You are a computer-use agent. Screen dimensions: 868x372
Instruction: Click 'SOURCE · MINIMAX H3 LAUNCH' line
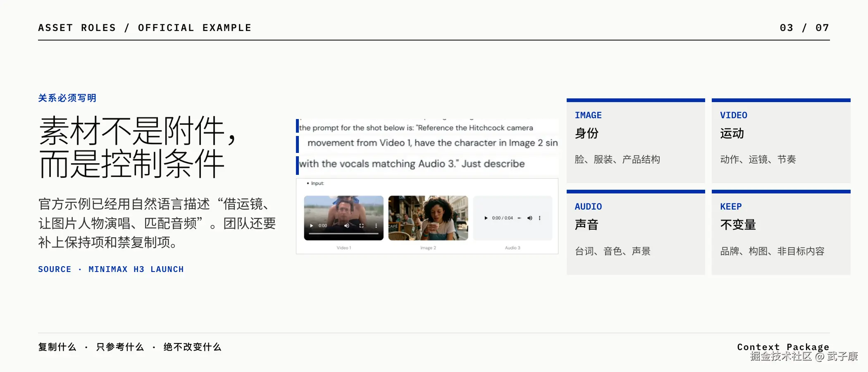[111, 269]
